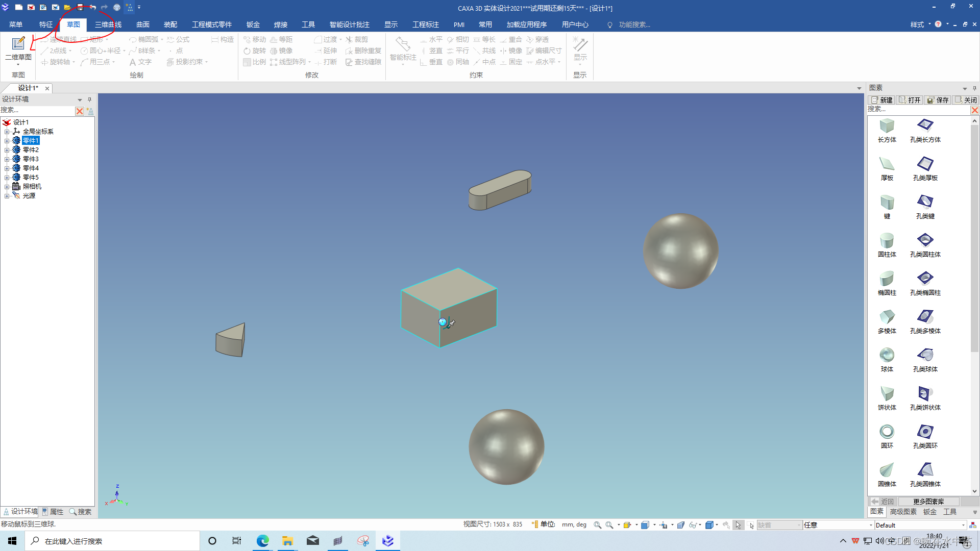This screenshot has height=551, width=980.
Task: Click the 新建 button in catalog
Action: click(x=882, y=100)
